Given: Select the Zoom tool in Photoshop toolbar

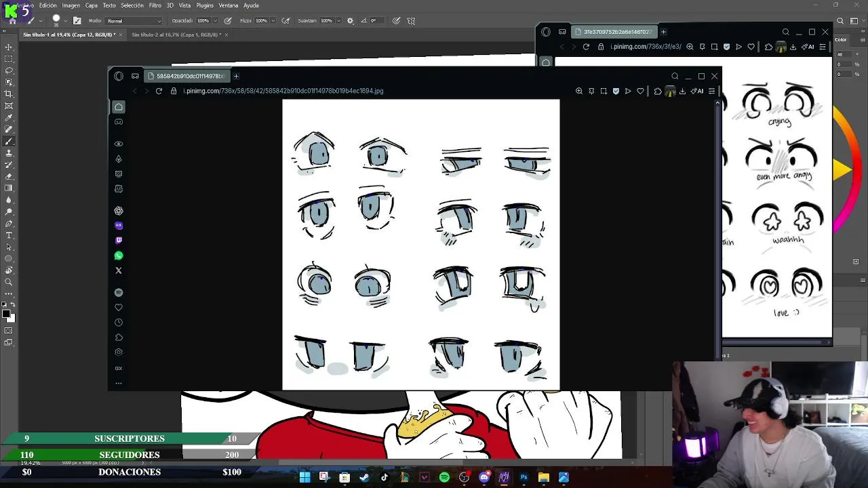Looking at the screenshot, I should (9, 282).
